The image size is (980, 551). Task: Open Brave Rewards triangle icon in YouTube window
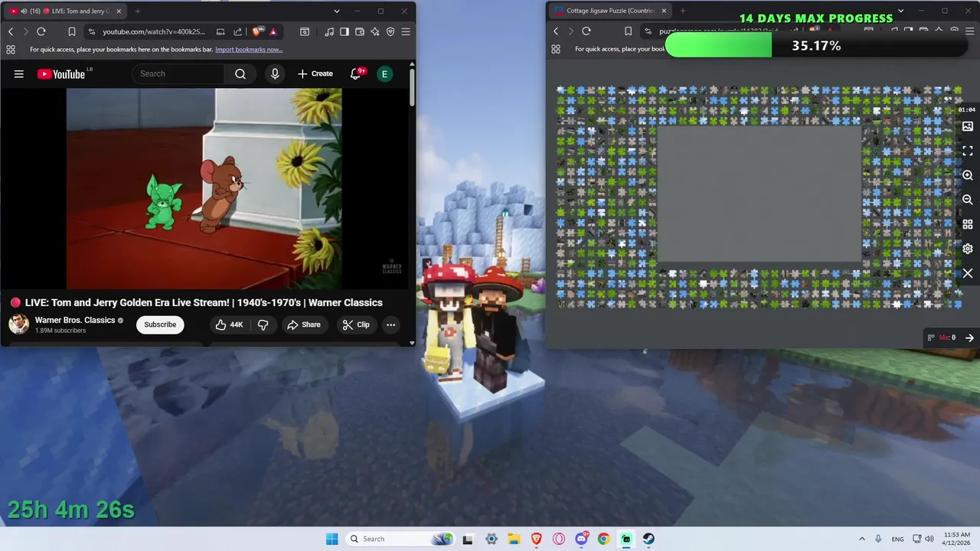[273, 31]
